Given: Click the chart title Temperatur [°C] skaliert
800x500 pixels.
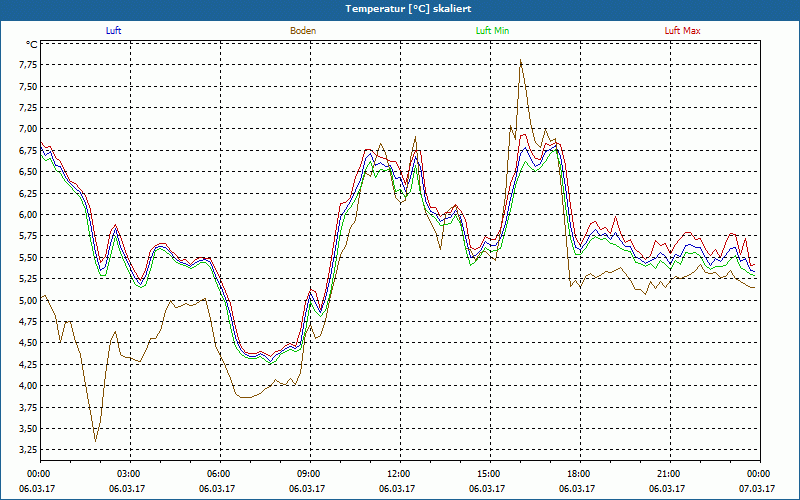Looking at the screenshot, I should (x=408, y=9).
